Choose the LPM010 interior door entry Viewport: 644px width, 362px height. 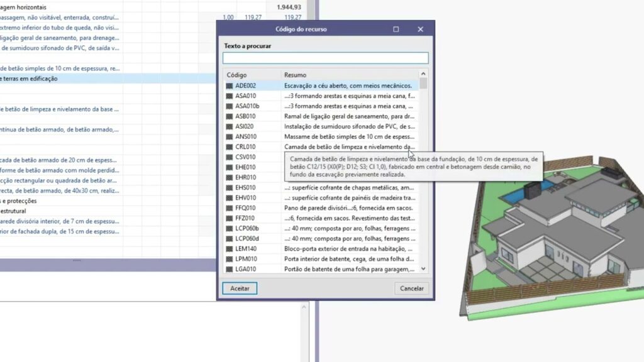click(349, 259)
